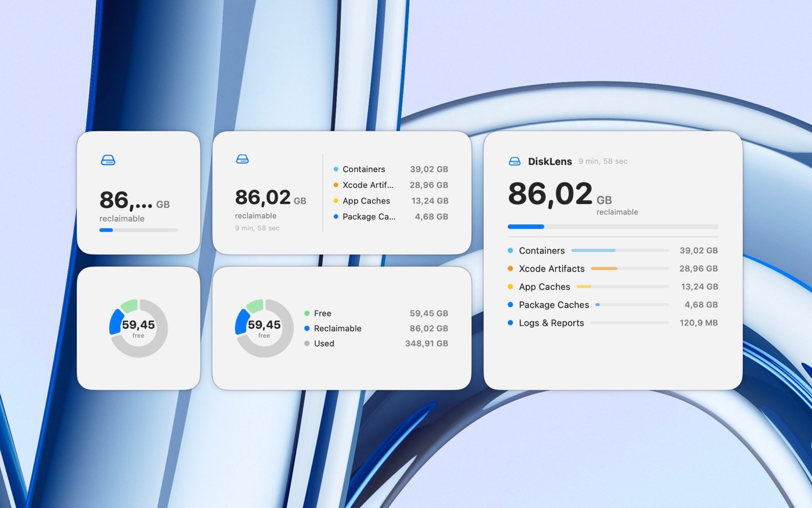Click '9 min, 58 sec' in medium widget

click(x=257, y=228)
